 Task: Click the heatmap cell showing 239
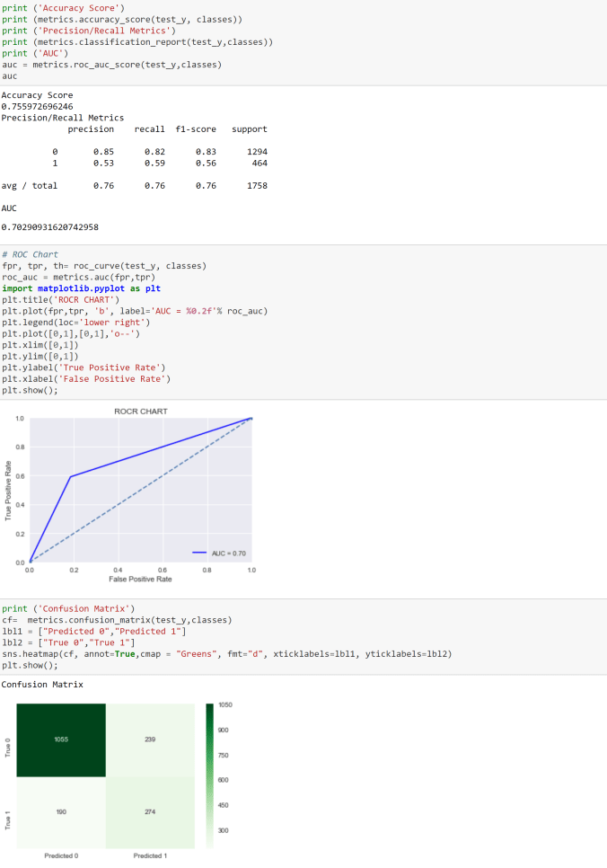tap(149, 740)
